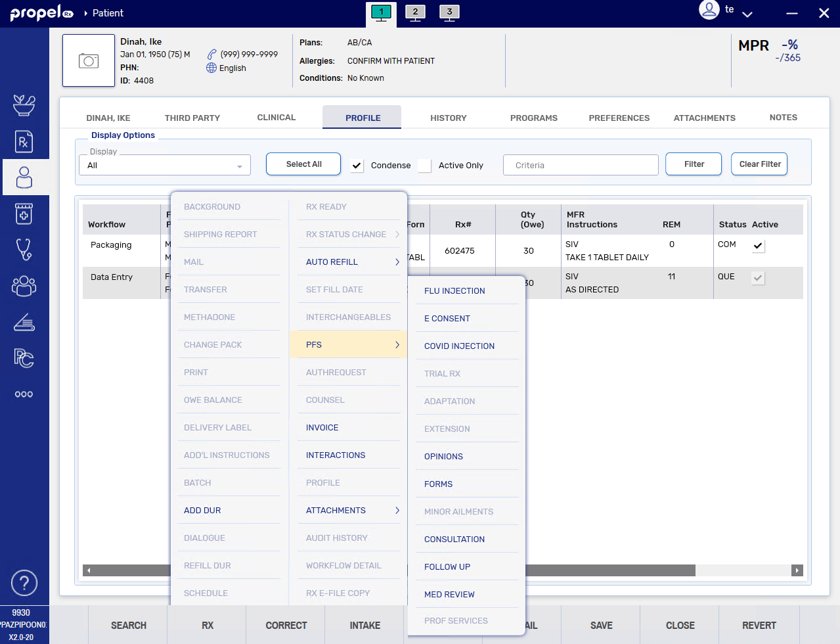840x644 pixels.
Task: Click the patient photo camera placeholder
Action: pyautogui.click(x=89, y=61)
